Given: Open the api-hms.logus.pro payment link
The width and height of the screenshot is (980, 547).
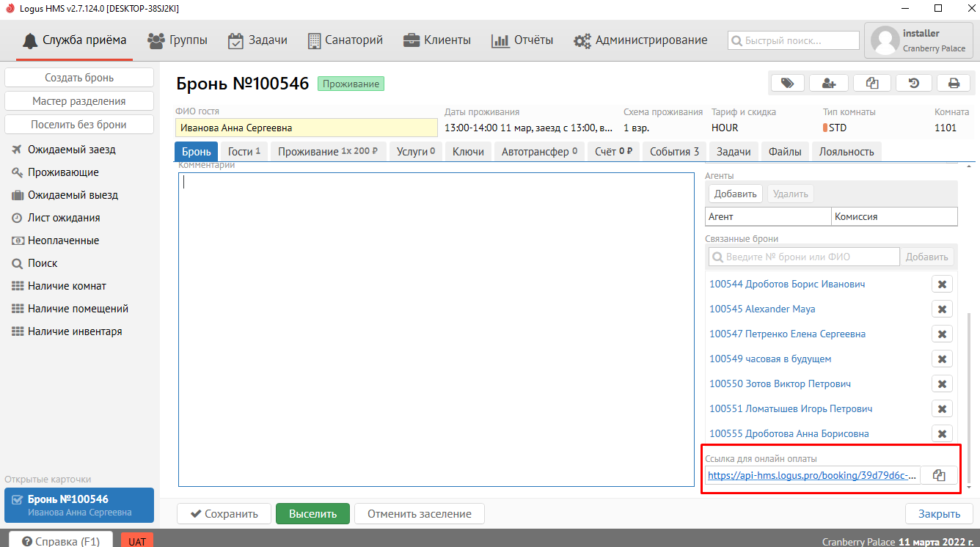Looking at the screenshot, I should (812, 475).
